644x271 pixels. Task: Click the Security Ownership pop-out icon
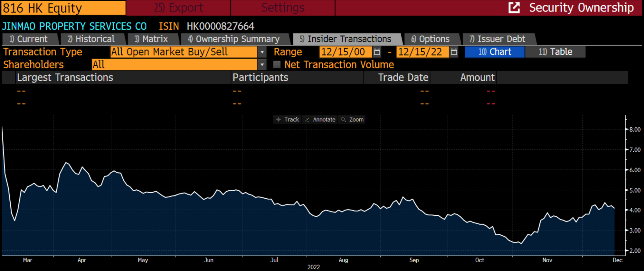point(514,8)
